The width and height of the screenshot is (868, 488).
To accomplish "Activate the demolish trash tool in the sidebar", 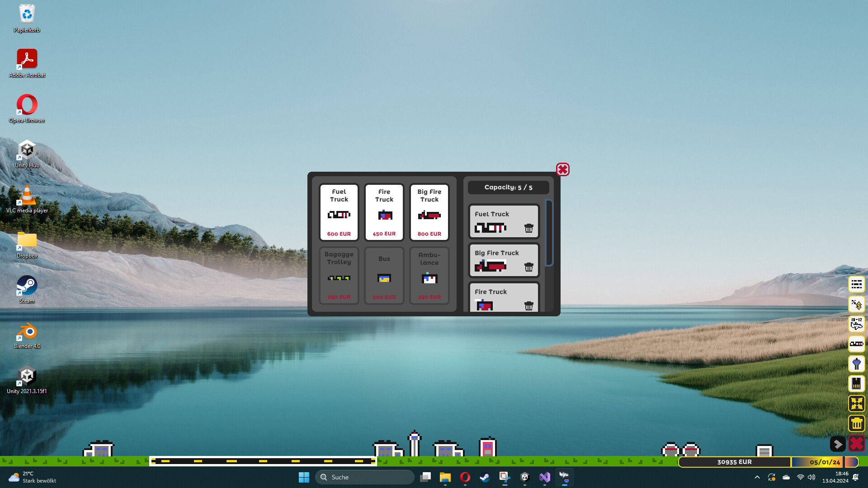I will (x=857, y=423).
